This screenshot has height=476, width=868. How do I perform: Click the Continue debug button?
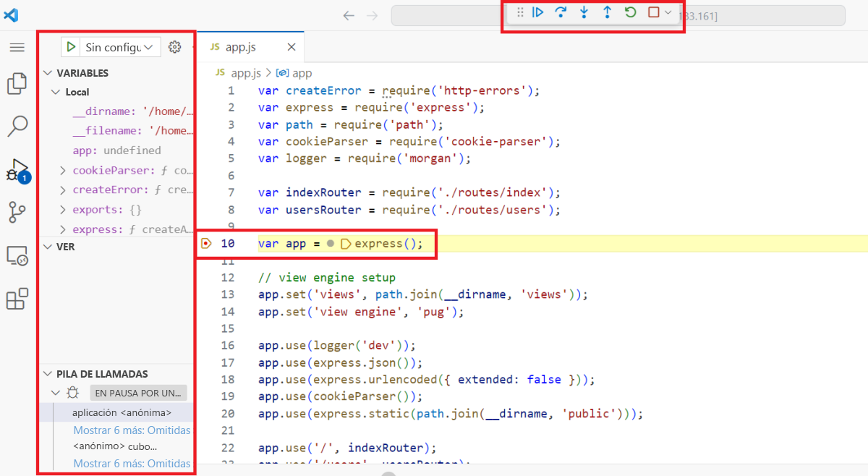pos(537,12)
